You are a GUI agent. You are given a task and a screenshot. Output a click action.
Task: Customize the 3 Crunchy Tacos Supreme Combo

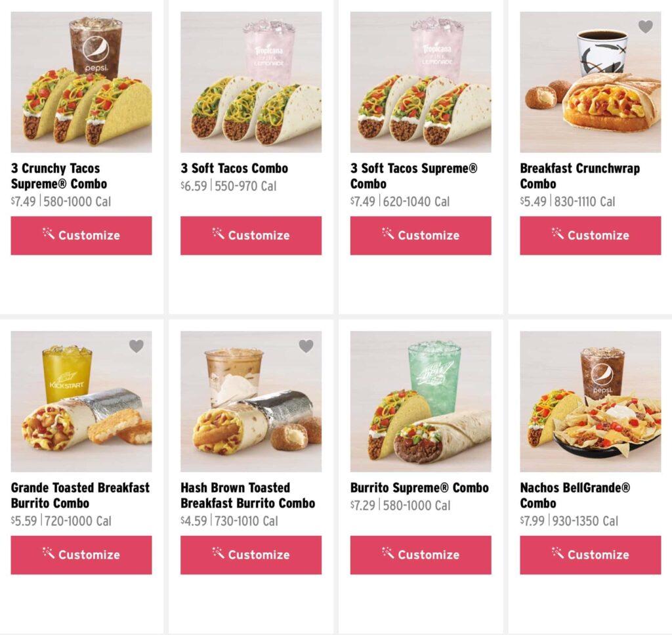[81, 235]
